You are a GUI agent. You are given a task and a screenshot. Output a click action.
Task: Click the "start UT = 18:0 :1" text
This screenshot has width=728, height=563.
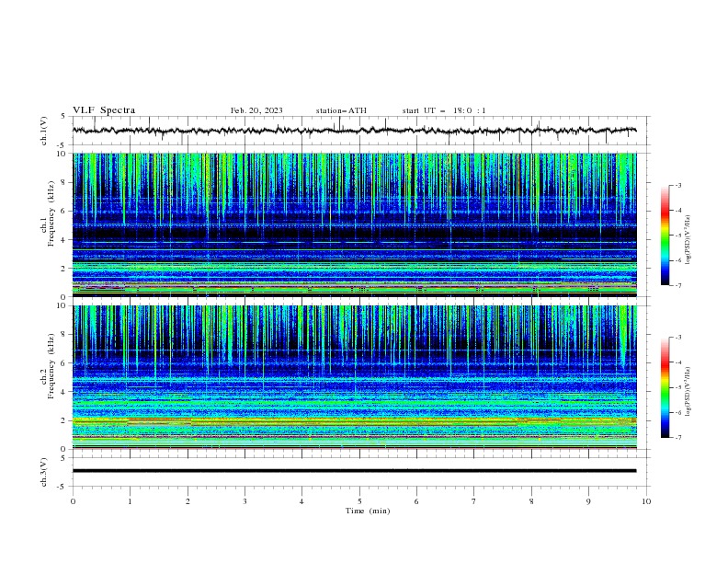point(444,110)
